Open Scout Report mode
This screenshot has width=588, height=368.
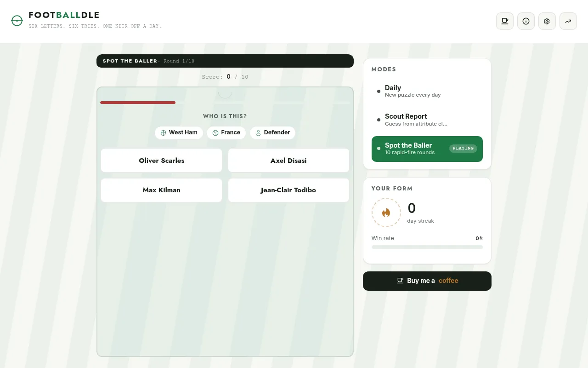tap(427, 120)
